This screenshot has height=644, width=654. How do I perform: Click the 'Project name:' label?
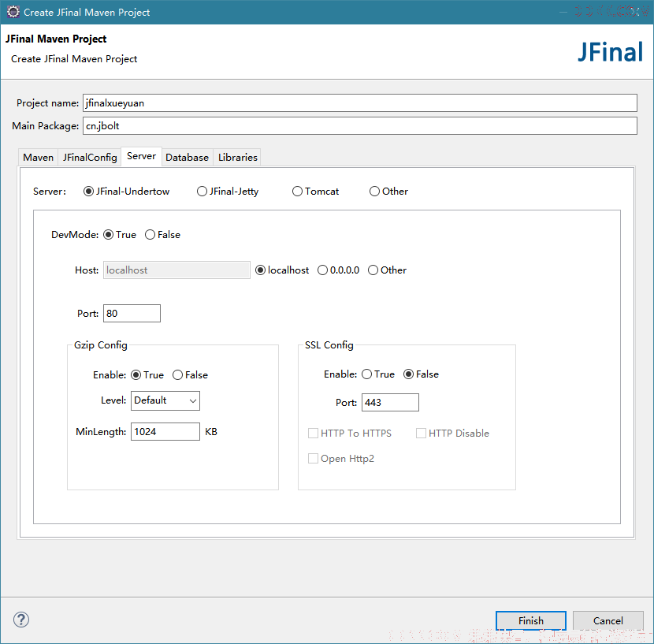pyautogui.click(x=47, y=103)
